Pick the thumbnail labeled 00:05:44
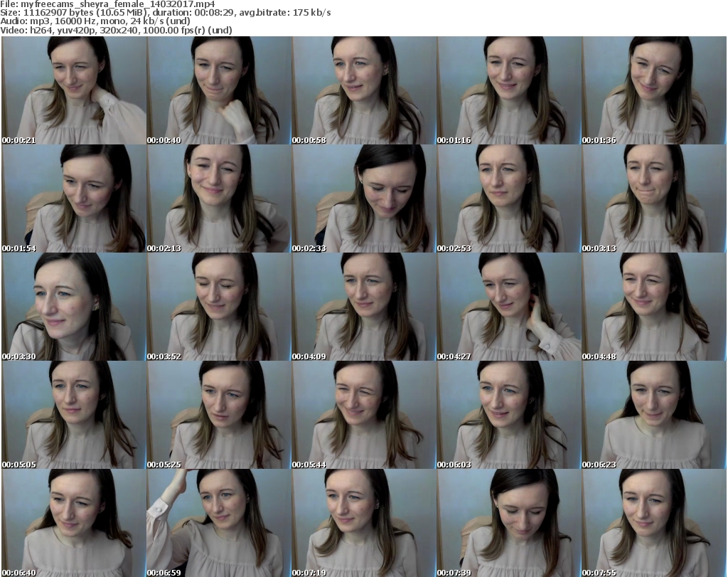Viewport: 728px width, 577px height. pyautogui.click(x=364, y=415)
